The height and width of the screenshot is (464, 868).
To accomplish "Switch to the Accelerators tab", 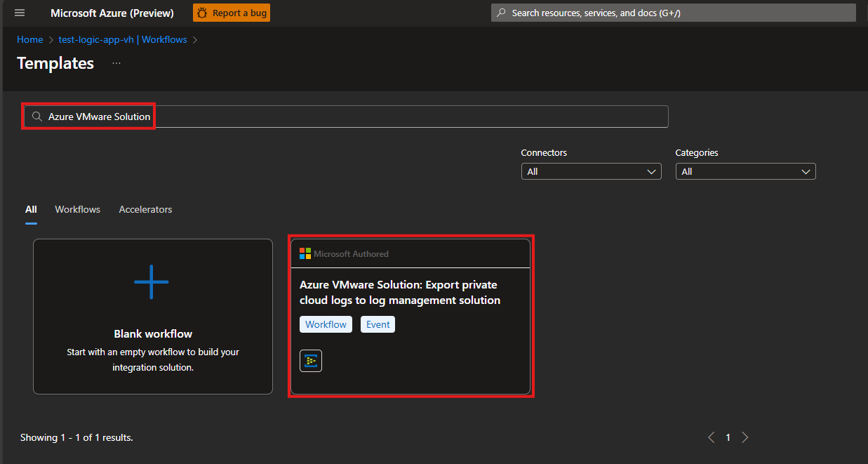I will coord(145,209).
